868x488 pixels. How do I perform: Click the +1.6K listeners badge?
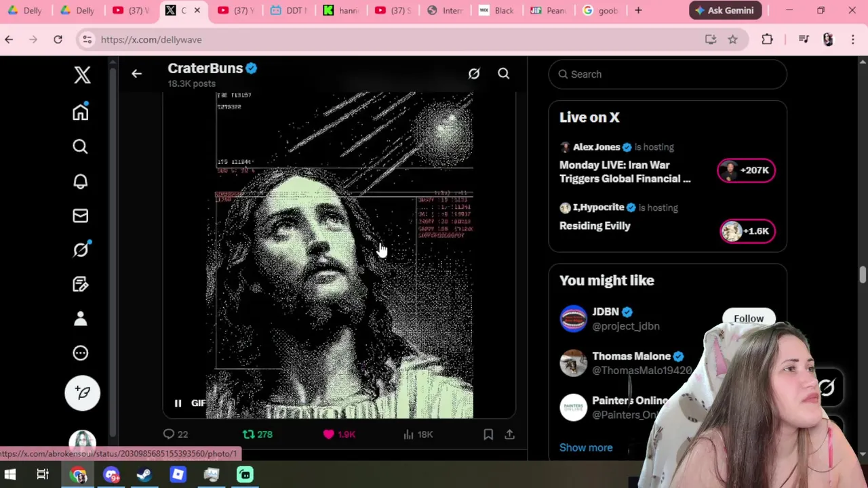[x=747, y=231]
